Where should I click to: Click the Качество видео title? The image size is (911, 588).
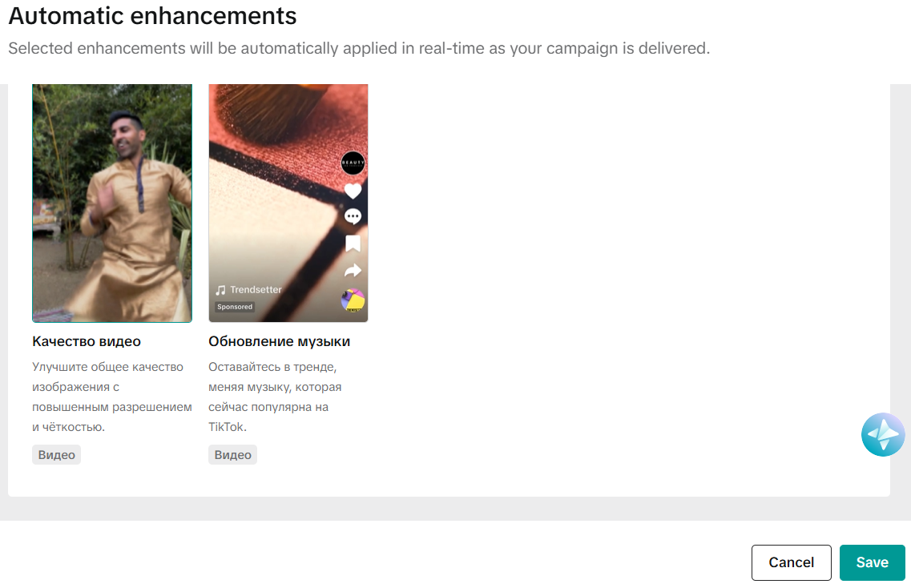(x=87, y=341)
